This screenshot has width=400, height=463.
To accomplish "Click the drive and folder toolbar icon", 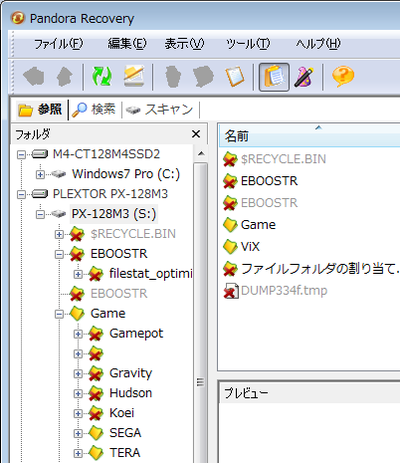I will (134, 76).
